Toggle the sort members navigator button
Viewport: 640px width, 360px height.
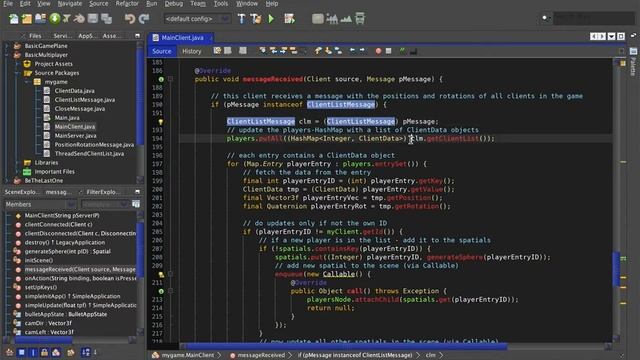(86, 352)
